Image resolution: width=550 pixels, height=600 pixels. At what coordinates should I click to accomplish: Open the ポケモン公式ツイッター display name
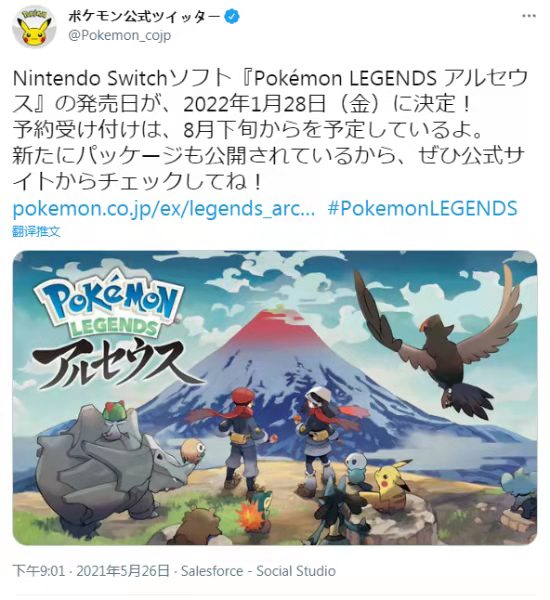144,16
